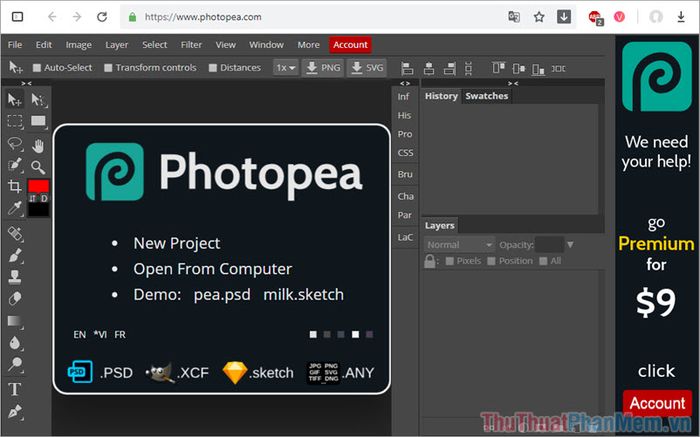Select the Rectangle shape tool
The width and height of the screenshot is (700, 437).
click(38, 121)
